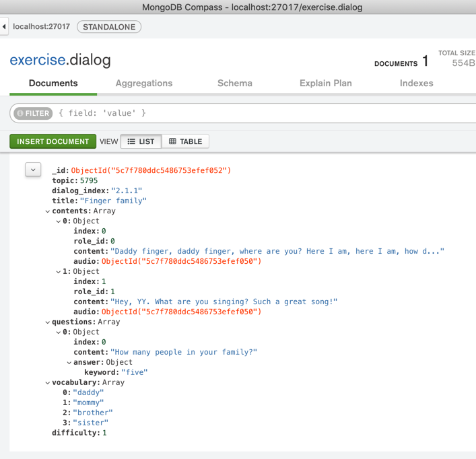Image resolution: width=476 pixels, height=459 pixels.
Task: Collapse the sidebar with the left arrow icon
Action: [4, 27]
